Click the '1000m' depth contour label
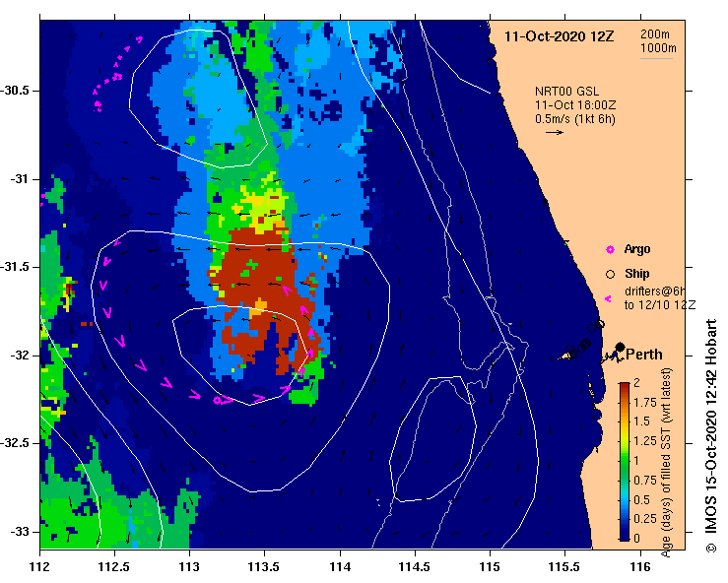 coord(658,48)
